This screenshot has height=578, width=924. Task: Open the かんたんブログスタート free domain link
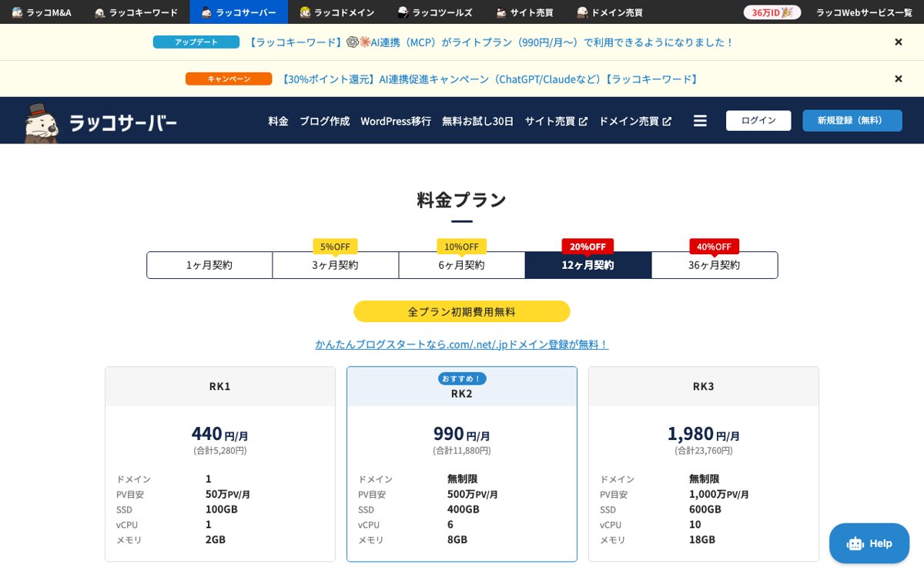tap(461, 344)
